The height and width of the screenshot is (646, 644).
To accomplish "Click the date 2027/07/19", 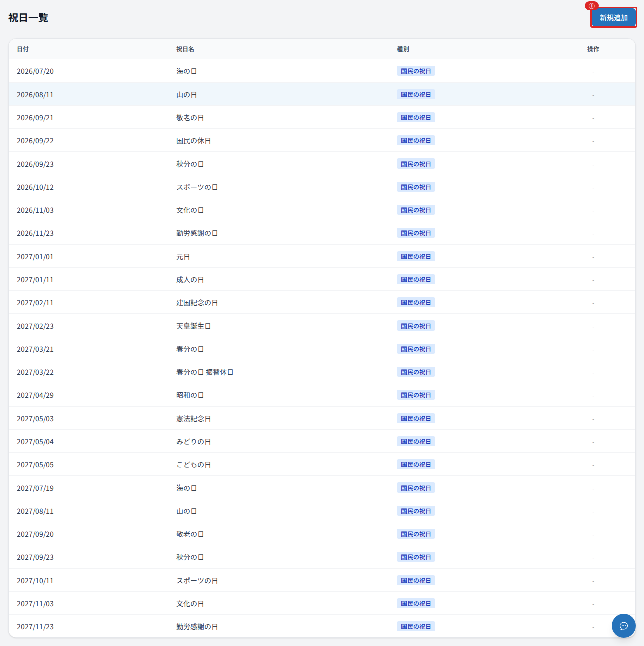I will tap(35, 488).
